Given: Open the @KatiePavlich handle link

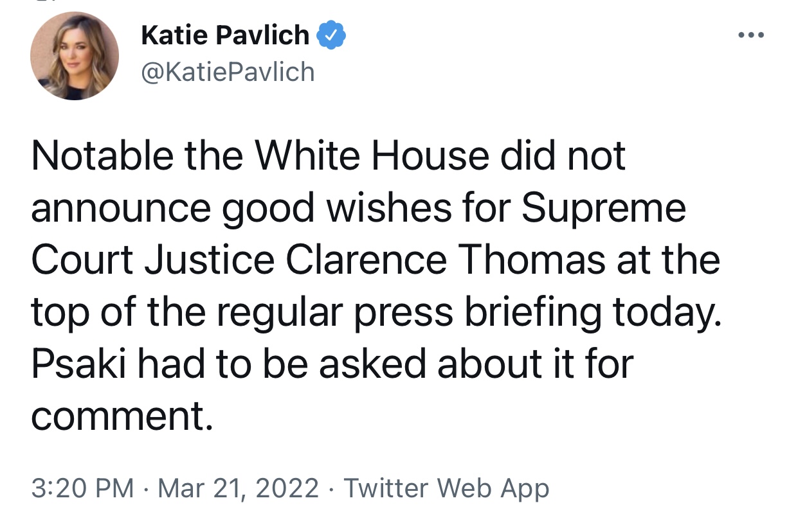Looking at the screenshot, I should point(228,72).
